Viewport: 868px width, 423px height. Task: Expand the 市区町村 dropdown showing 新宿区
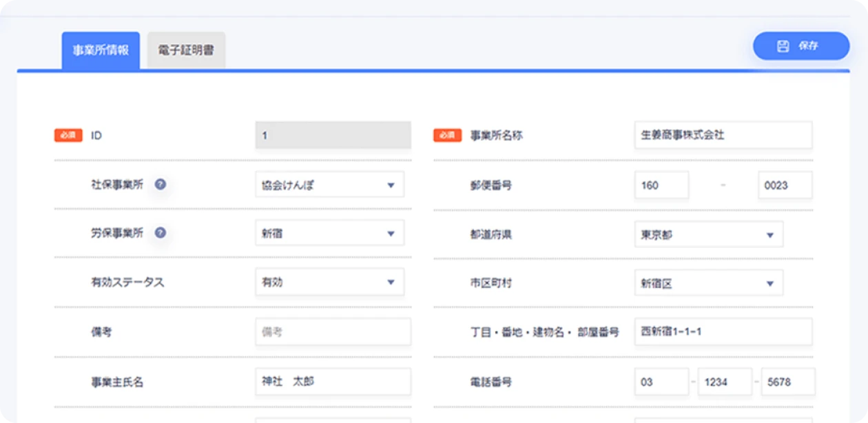tap(708, 283)
